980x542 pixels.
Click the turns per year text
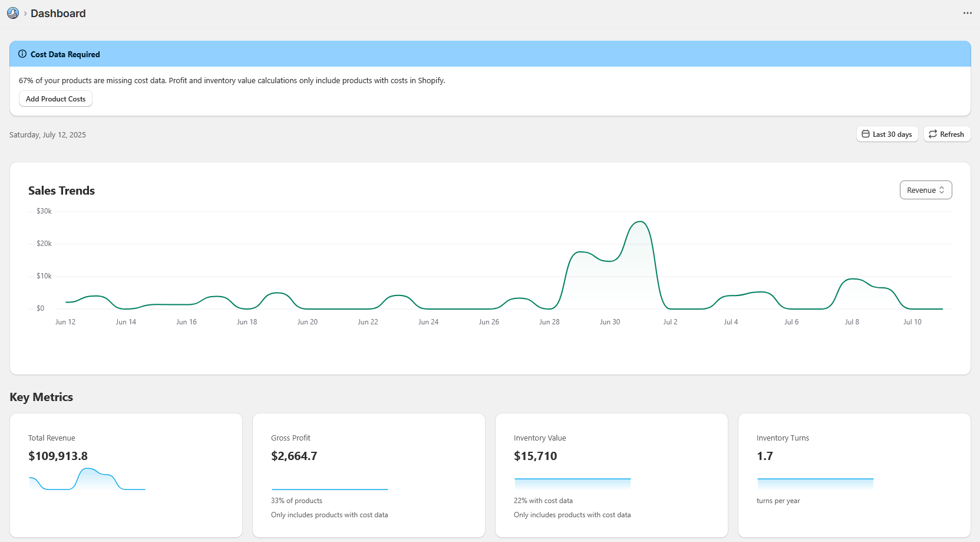778,501
